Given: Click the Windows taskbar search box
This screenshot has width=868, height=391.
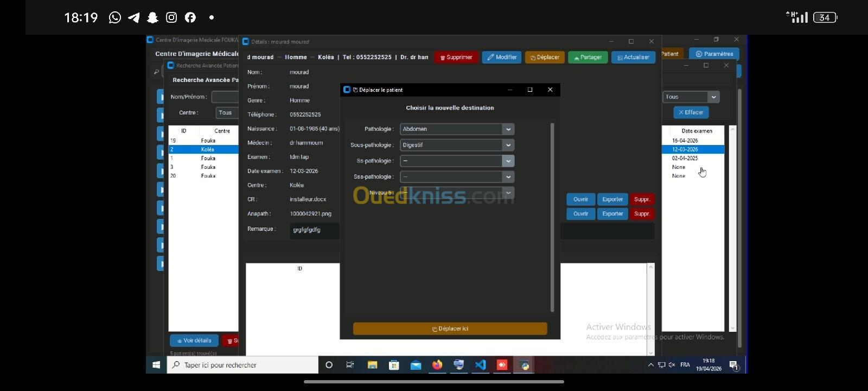Looking at the screenshot, I should click(x=242, y=365).
